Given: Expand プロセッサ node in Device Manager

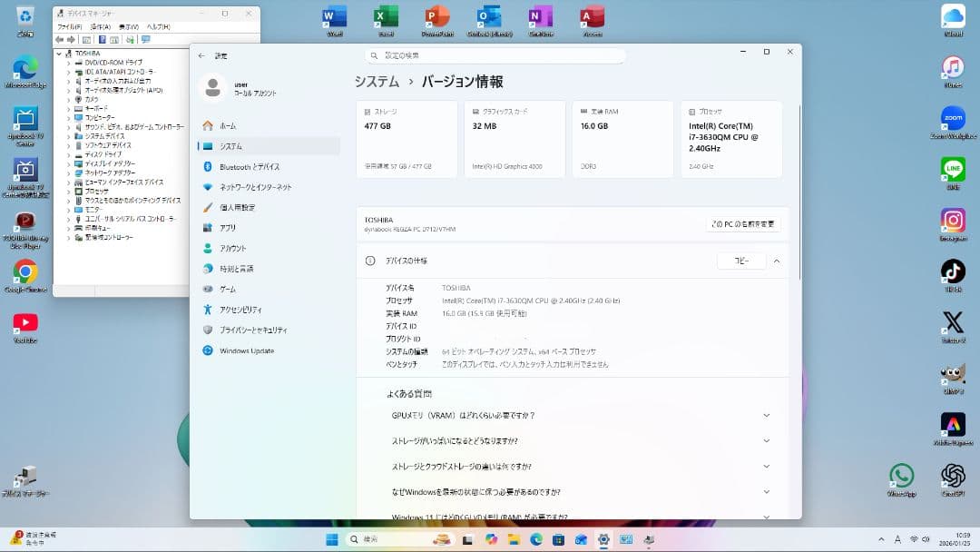Looking at the screenshot, I should point(69,192).
